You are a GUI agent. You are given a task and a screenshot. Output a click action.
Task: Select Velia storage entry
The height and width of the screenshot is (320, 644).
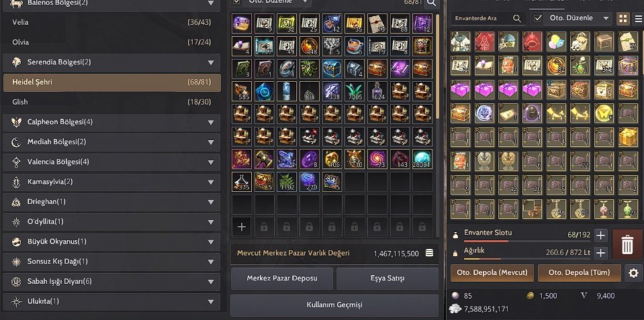click(111, 22)
